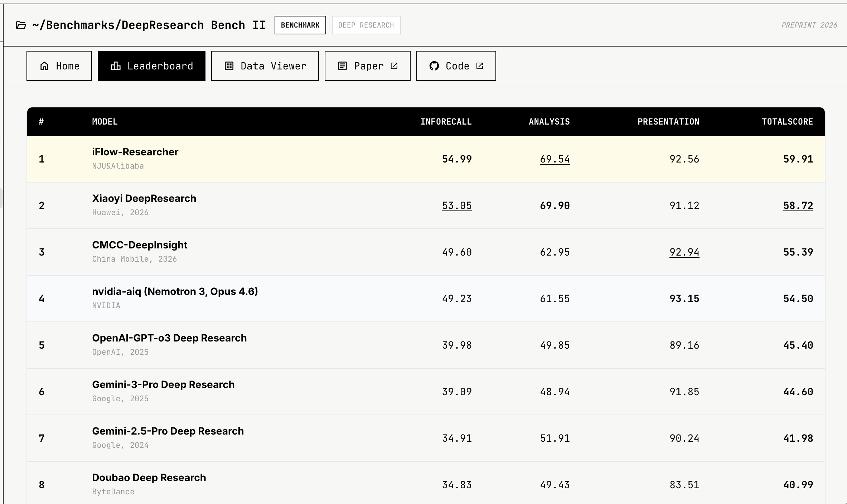
Task: Click the bar chart icon in Leaderboard tab
Action: point(116,66)
